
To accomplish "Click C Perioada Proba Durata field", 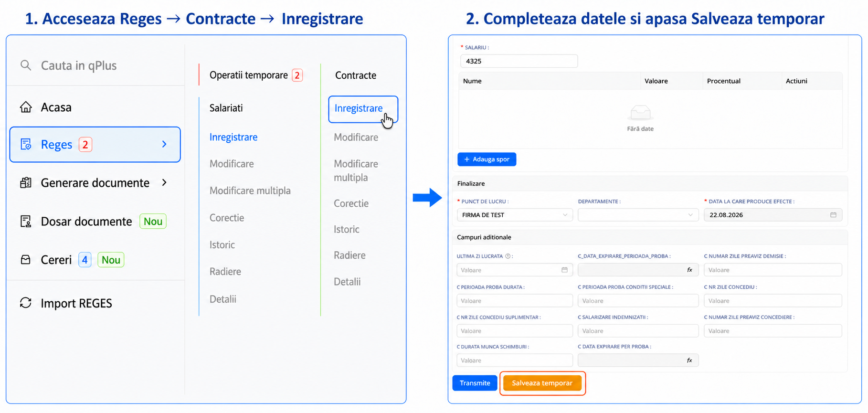I will pyautogui.click(x=515, y=301).
